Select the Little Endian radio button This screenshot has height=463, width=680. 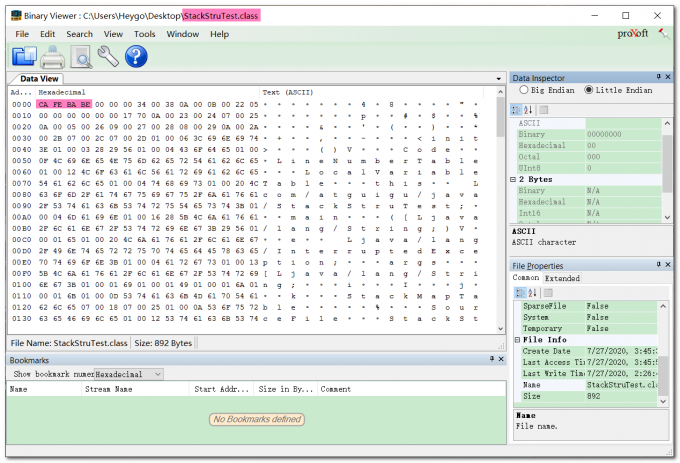tap(588, 91)
